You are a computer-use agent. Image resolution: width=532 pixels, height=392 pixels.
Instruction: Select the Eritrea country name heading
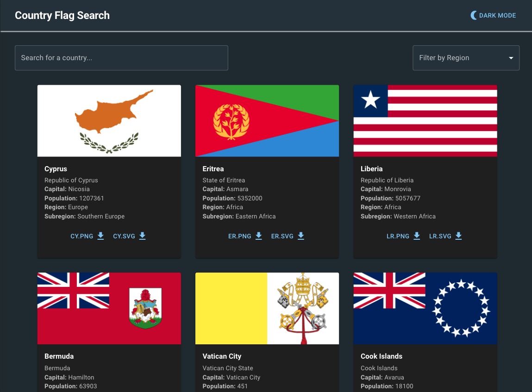(213, 169)
